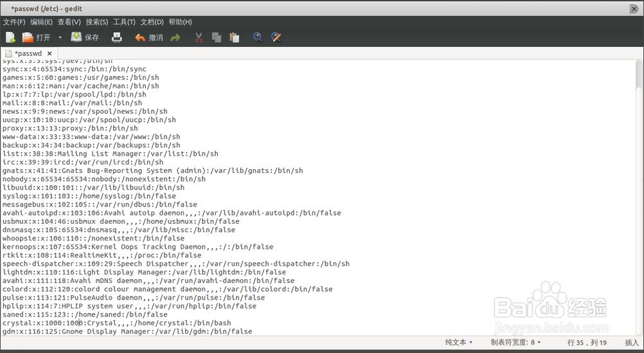Image resolution: width=644 pixels, height=353 pixels.
Task: Click the dnsmasq:x:105:65534 line
Action: tap(119, 230)
